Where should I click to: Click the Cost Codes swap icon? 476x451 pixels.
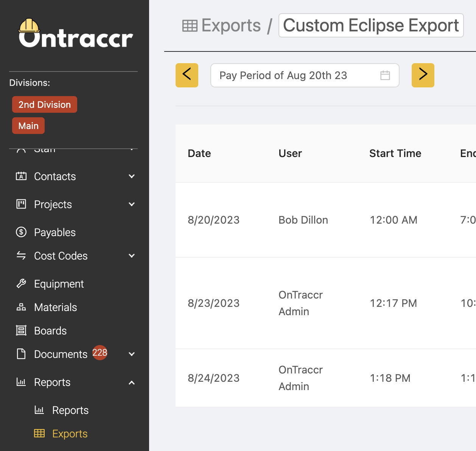point(21,255)
